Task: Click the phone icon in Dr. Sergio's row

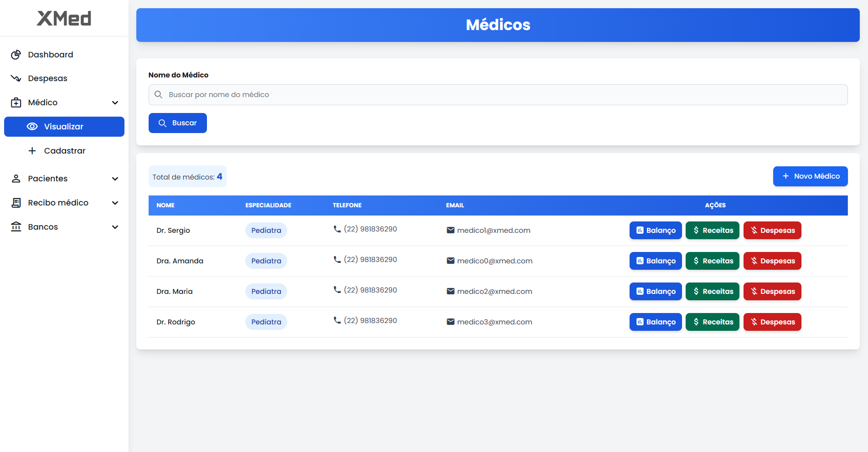Action: 337,229
